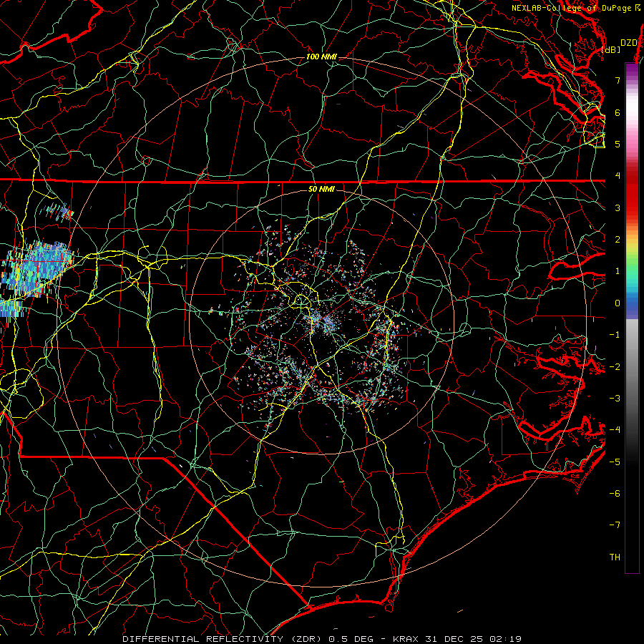Image resolution: width=644 pixels, height=644 pixels.
Task: Click the 50 NMI range ring label
Action: (x=321, y=190)
